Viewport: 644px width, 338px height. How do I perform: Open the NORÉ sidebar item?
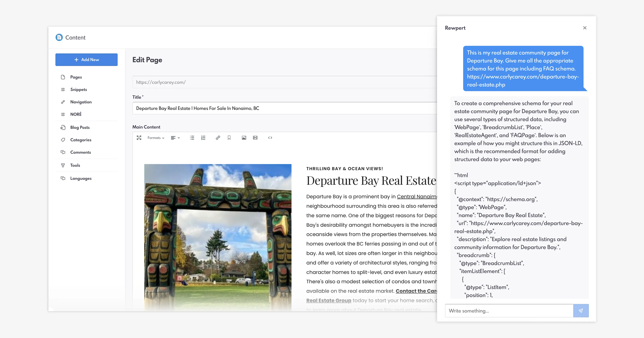click(x=76, y=114)
